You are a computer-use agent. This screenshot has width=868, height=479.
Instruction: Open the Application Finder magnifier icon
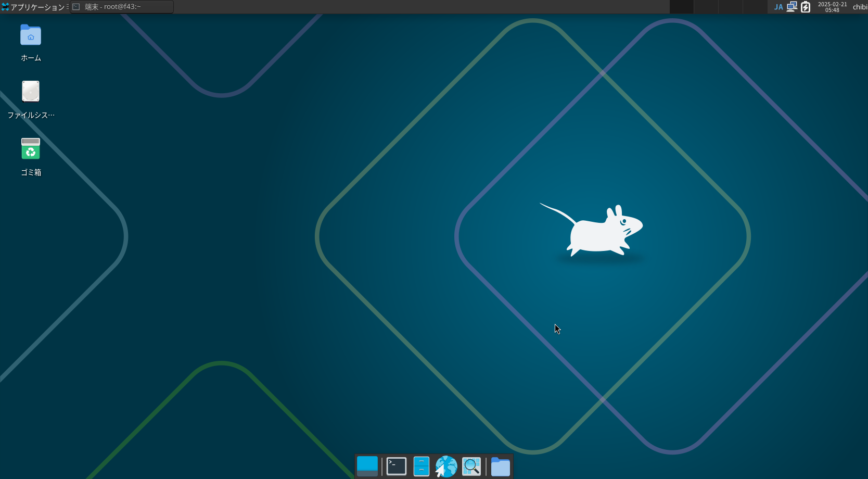[471, 467]
